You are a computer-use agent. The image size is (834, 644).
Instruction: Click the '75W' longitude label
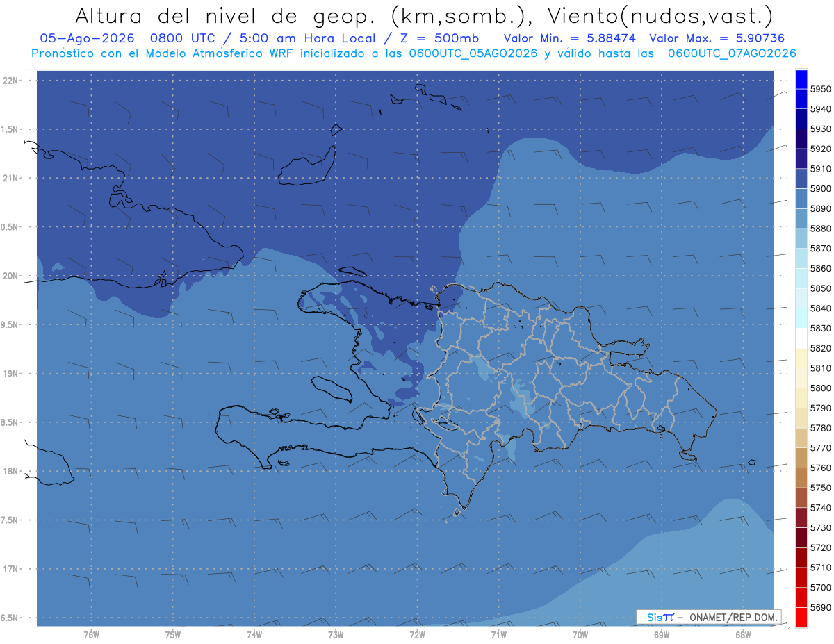pyautogui.click(x=172, y=635)
